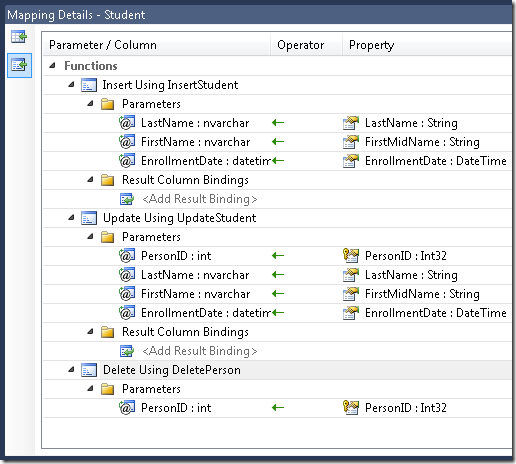Collapse Update Using UpdateStudent node
Screen dimensions: 516x464
tap(71, 218)
